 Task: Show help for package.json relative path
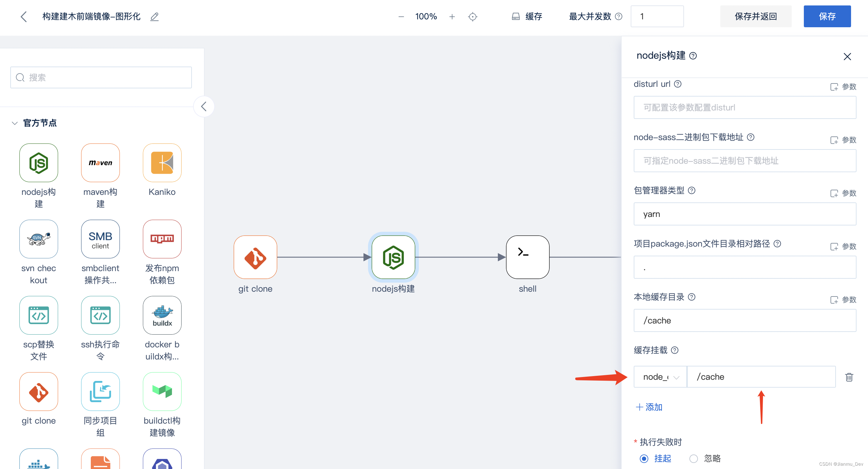pyautogui.click(x=778, y=244)
